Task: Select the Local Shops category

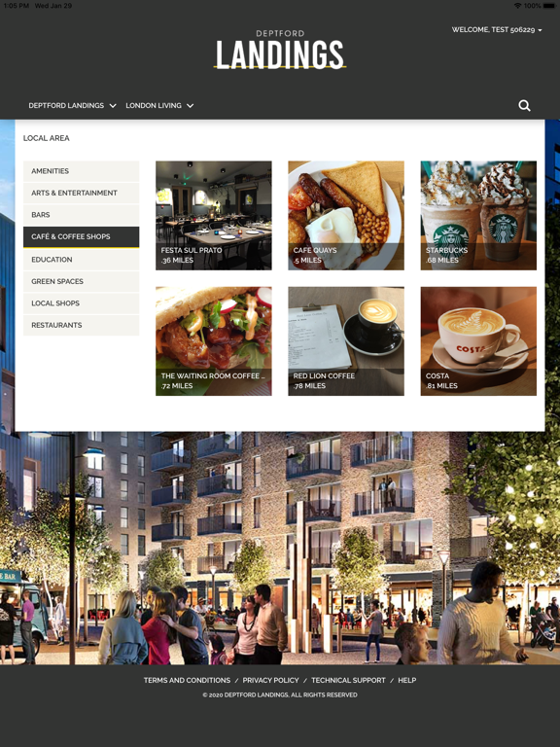Action: (x=81, y=303)
